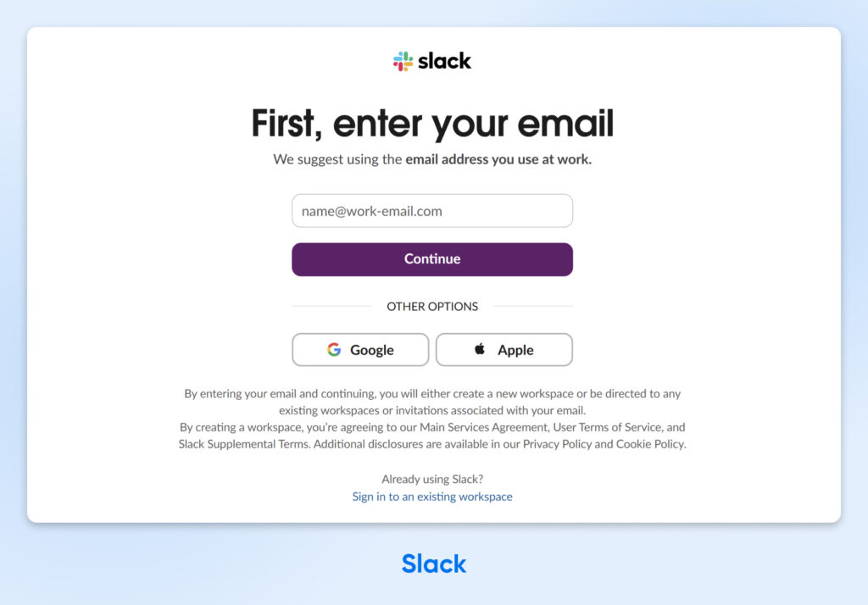Click the blue Slack caption below the card
This screenshot has width=868, height=605.
point(433,563)
